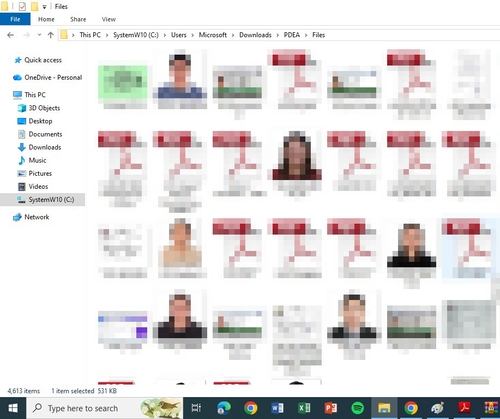Viewport: 500px width, 419px height.
Task: Navigate to Users breadcrumb in path
Action: [x=179, y=35]
